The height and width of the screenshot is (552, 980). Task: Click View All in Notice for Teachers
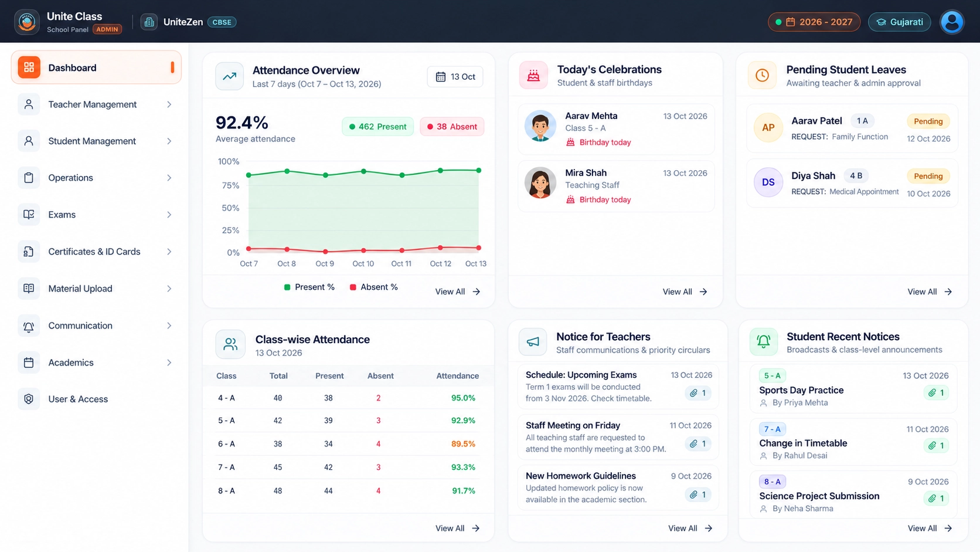click(690, 529)
